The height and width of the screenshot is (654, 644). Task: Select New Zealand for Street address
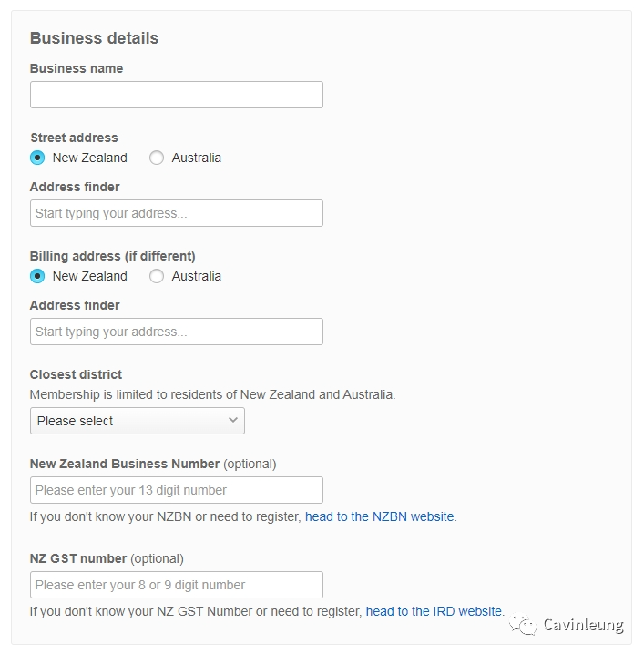(37, 158)
